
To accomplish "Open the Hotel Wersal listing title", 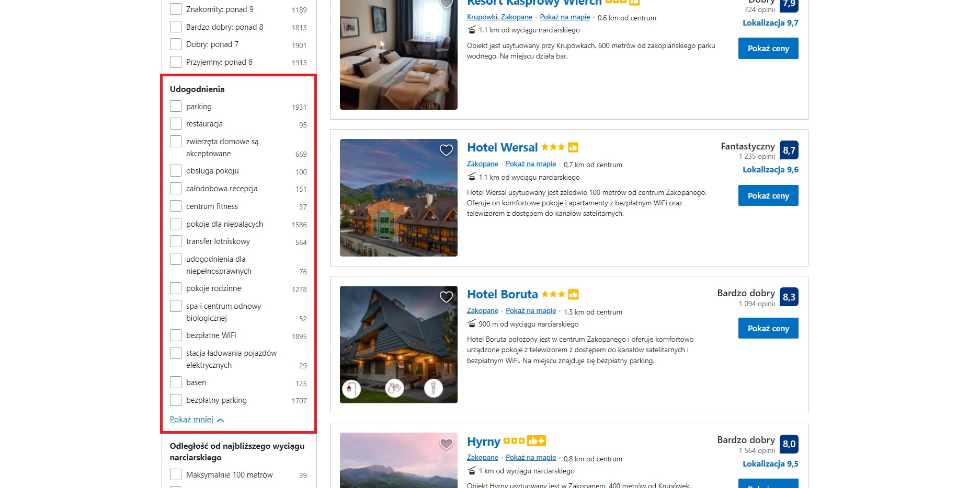I will (502, 147).
